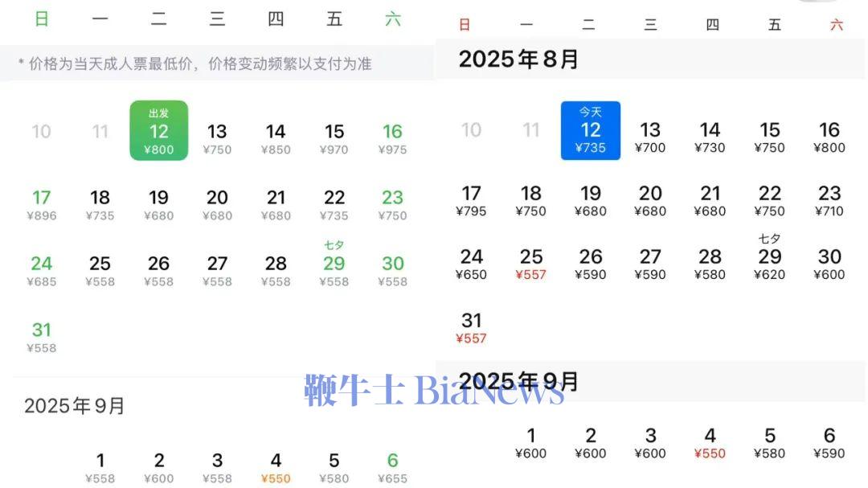Pick August 14 at ¥850 in green calendar
The width and height of the screenshot is (868, 488).
tap(276, 138)
